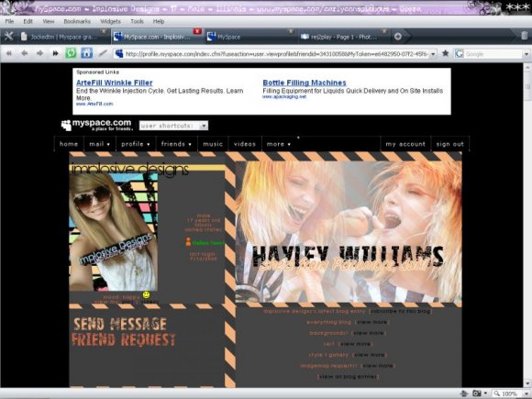Click subscribe to this blog link
Viewport: 532px width, 399px height.
[400, 311]
